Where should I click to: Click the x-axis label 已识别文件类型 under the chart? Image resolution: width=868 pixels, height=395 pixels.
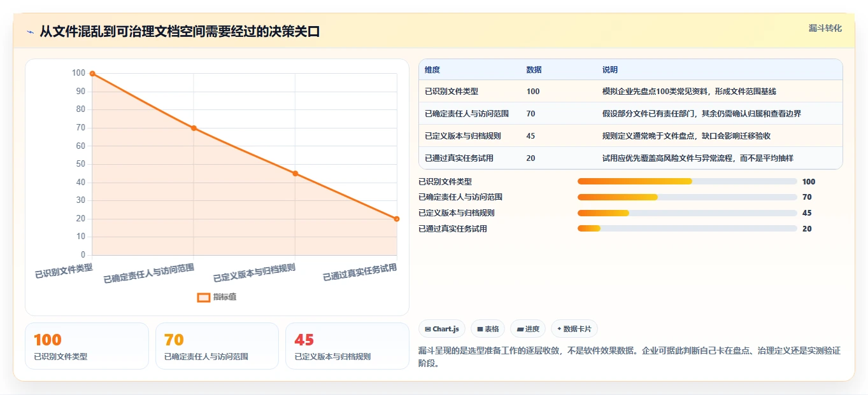click(64, 272)
